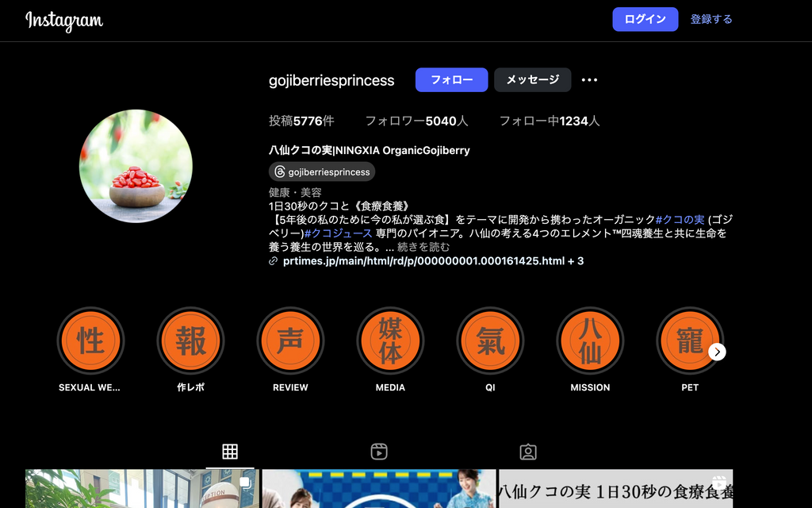
Task: Open the MISSION highlight circle
Action: [x=590, y=341]
